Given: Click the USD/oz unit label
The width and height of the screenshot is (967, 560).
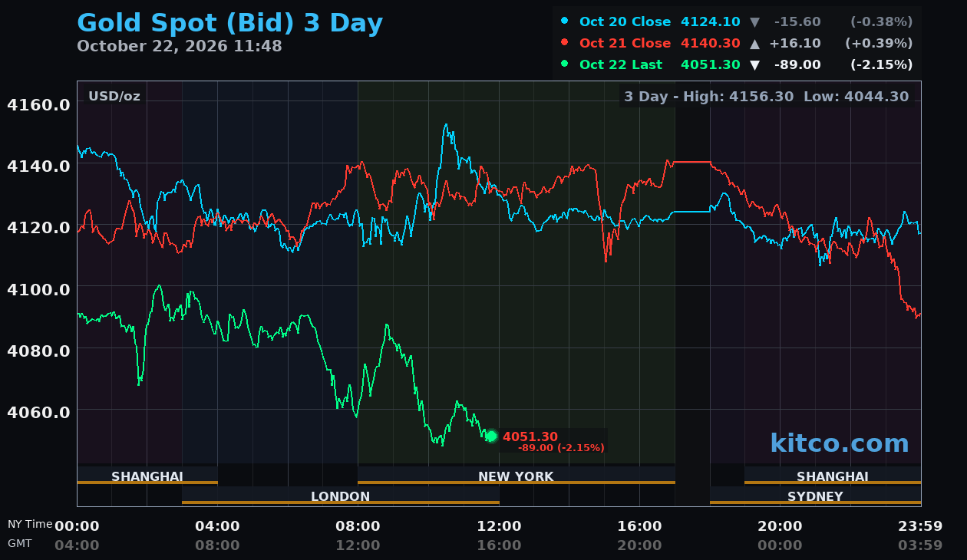Looking at the screenshot, I should point(114,97).
